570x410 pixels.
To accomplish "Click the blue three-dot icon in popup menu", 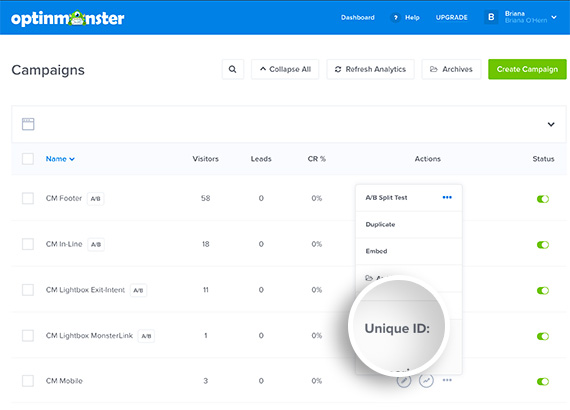I will point(447,197).
